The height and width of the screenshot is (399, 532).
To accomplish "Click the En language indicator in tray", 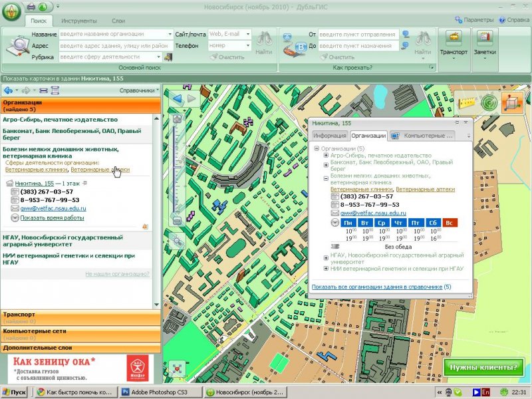I will point(485,392).
